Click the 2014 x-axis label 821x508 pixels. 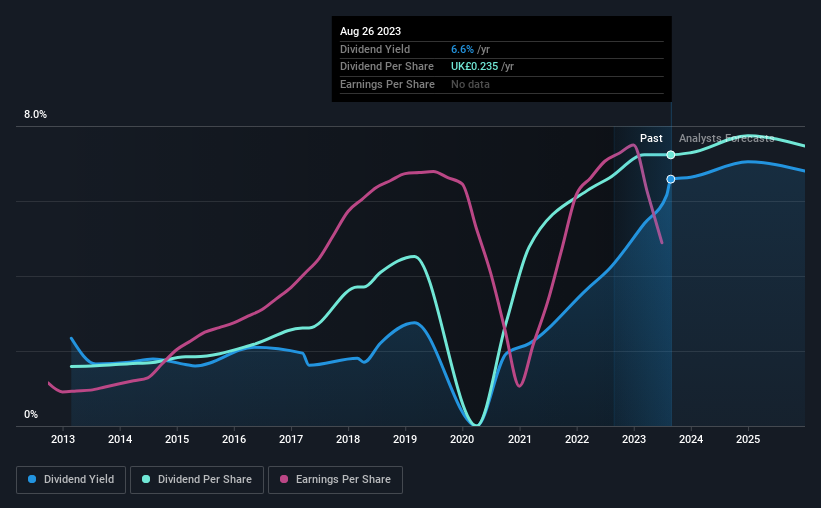(x=120, y=439)
